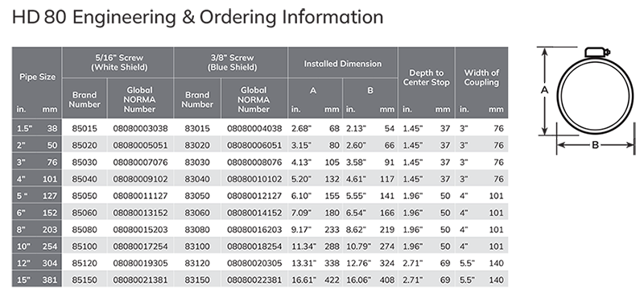Select NORMA number 08080016203
Viewport: 644px width, 299px height.
(254, 230)
